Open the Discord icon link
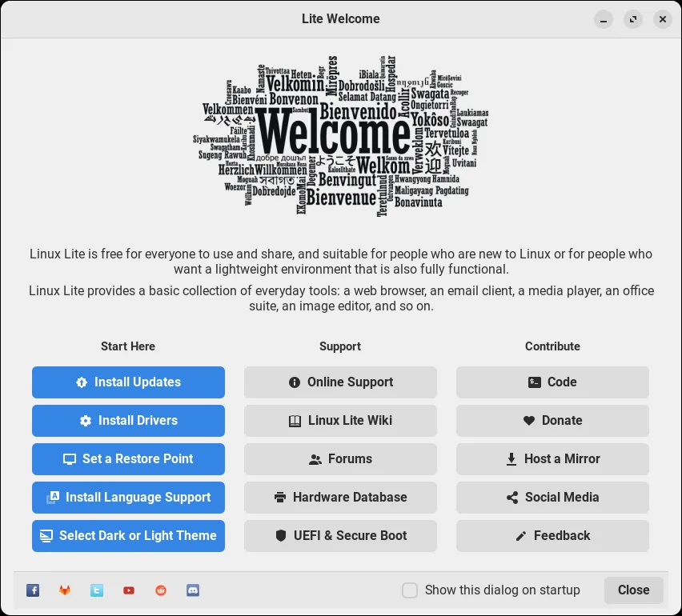Image resolution: width=682 pixels, height=616 pixels. pyautogui.click(x=193, y=590)
